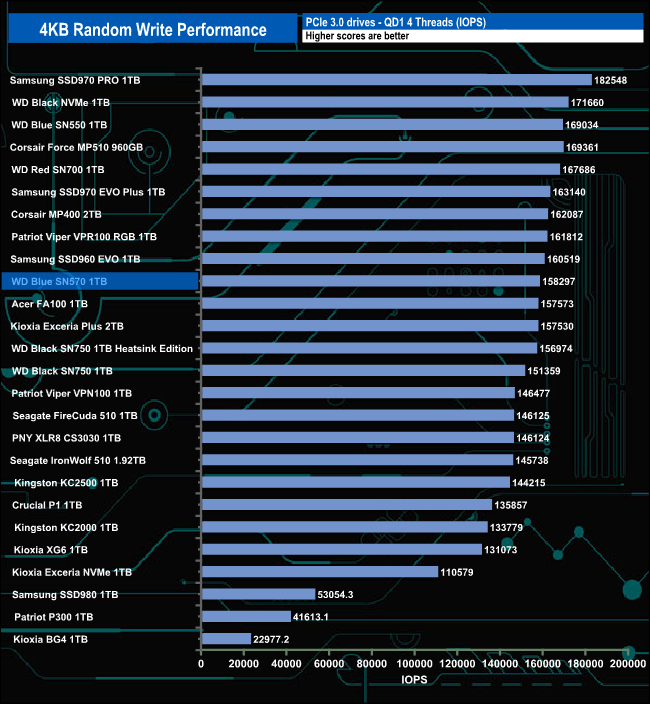The height and width of the screenshot is (704, 650).
Task: Click the 'IOPS' axis title
Action: [414, 680]
